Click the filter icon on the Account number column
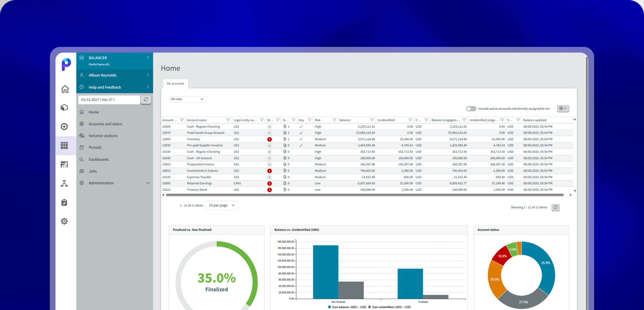The image size is (644, 310). [x=182, y=120]
